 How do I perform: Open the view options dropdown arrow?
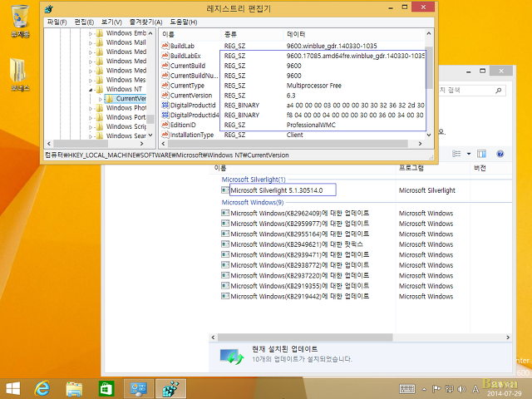click(x=469, y=154)
